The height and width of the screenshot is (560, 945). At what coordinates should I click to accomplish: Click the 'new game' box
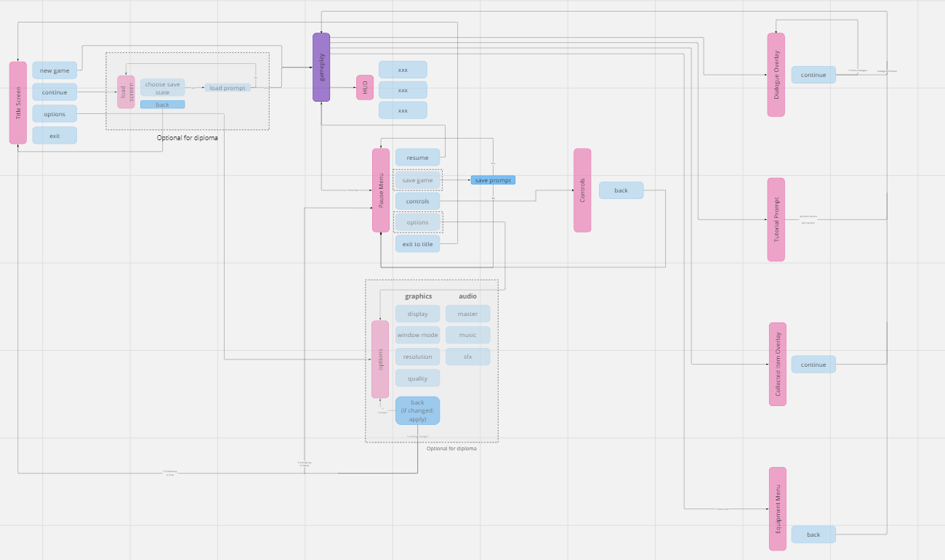[55, 70]
